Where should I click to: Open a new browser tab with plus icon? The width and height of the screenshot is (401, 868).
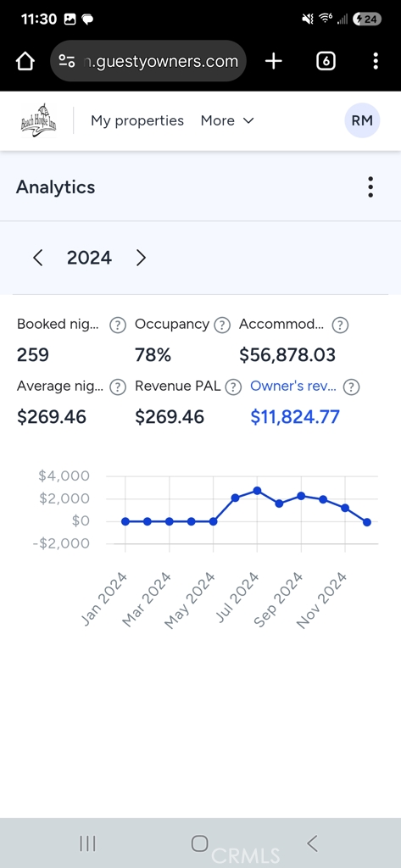click(274, 61)
